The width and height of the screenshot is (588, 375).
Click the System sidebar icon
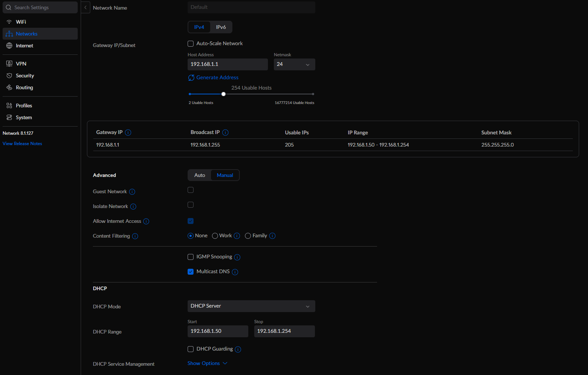(9, 117)
